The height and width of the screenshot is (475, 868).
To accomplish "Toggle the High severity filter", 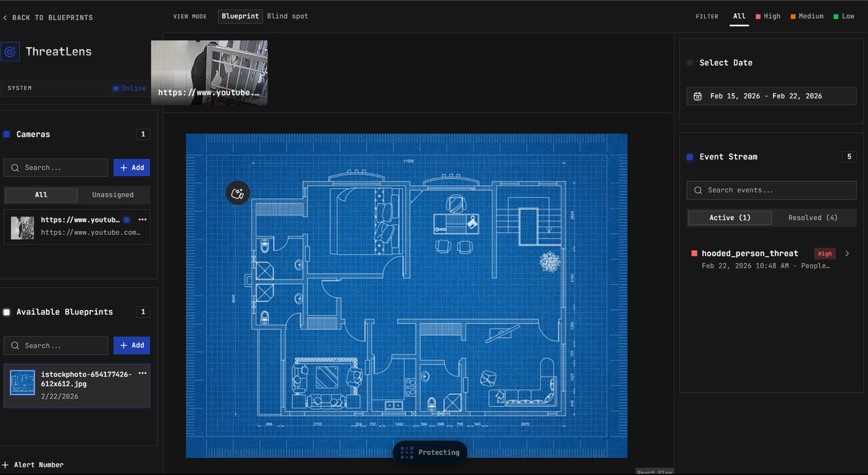I will point(768,16).
